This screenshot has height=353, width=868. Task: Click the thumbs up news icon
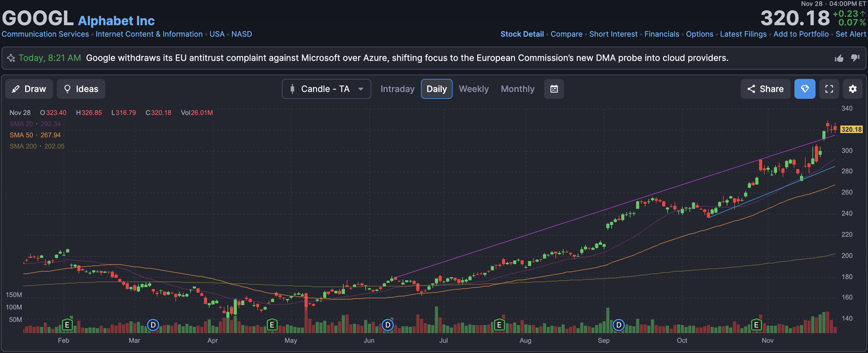click(839, 58)
